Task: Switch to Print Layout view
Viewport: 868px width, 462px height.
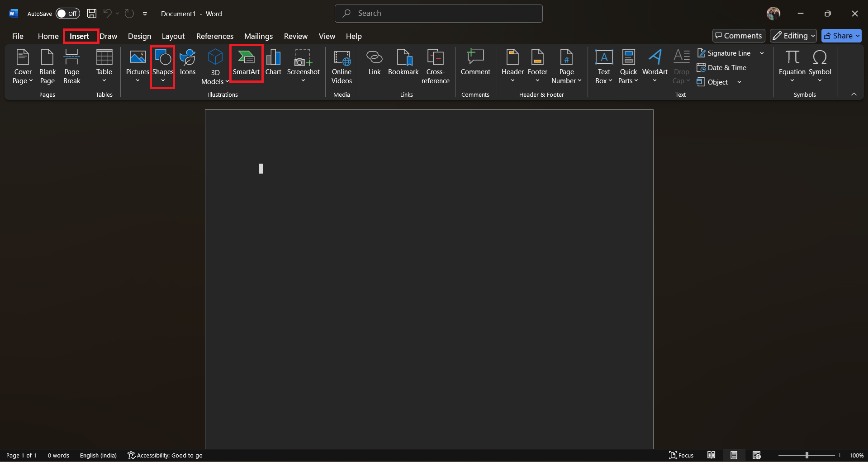Action: [734, 455]
